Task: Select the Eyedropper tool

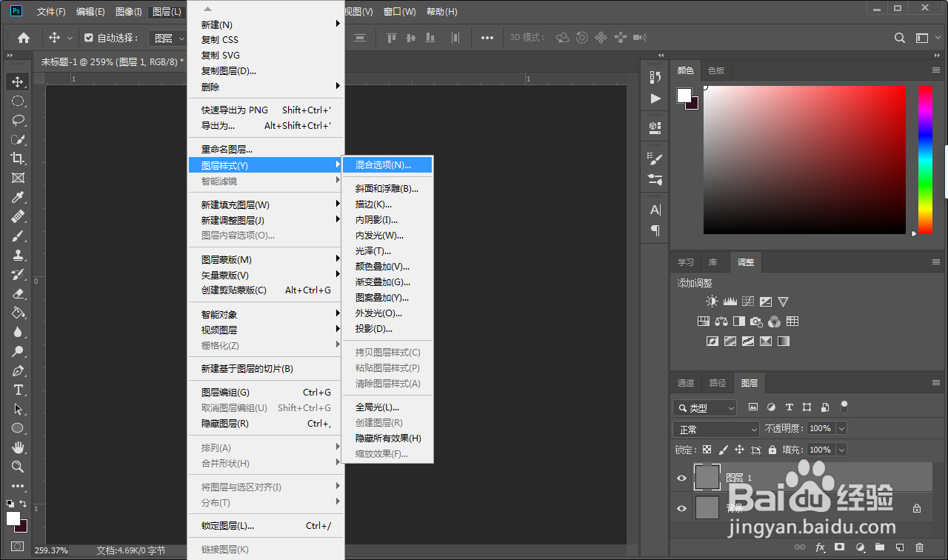Action: coord(18,197)
